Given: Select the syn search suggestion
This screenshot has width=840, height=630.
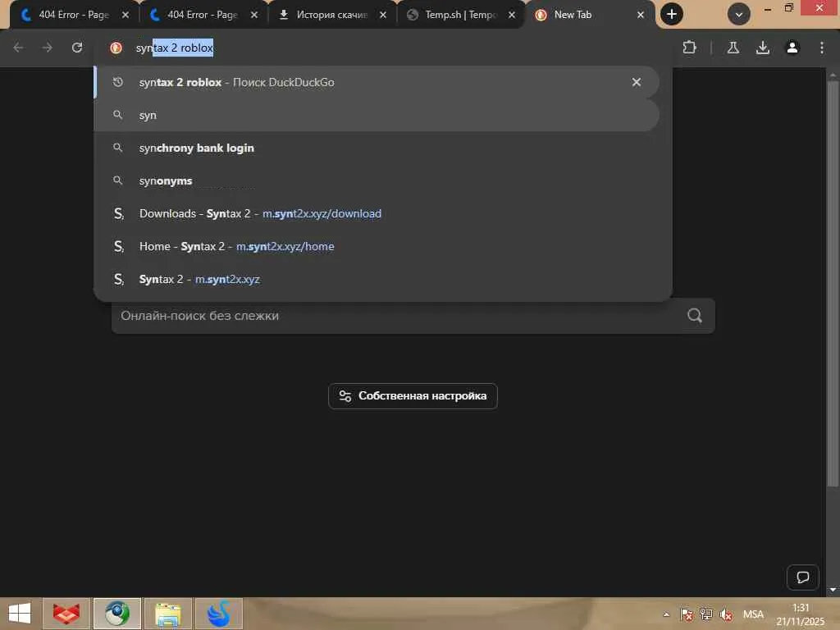Looking at the screenshot, I should click(376, 115).
